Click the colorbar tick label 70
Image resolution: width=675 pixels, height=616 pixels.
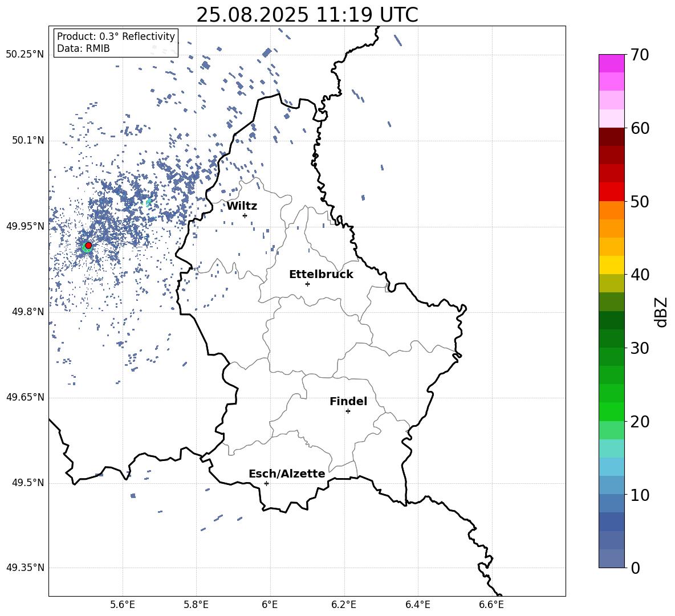640,55
